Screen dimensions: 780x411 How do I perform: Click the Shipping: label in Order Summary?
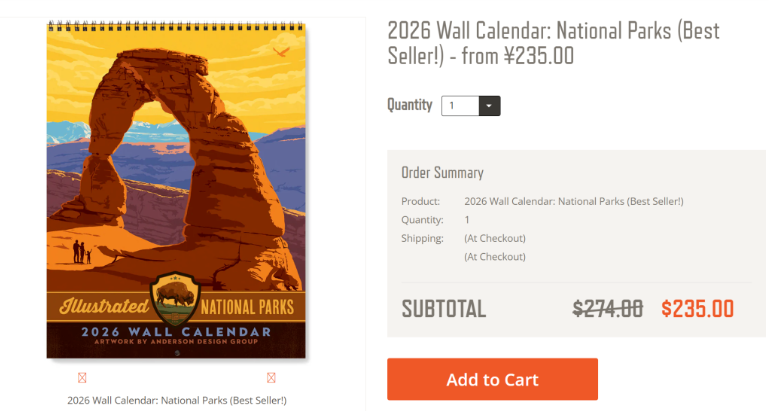(x=422, y=238)
